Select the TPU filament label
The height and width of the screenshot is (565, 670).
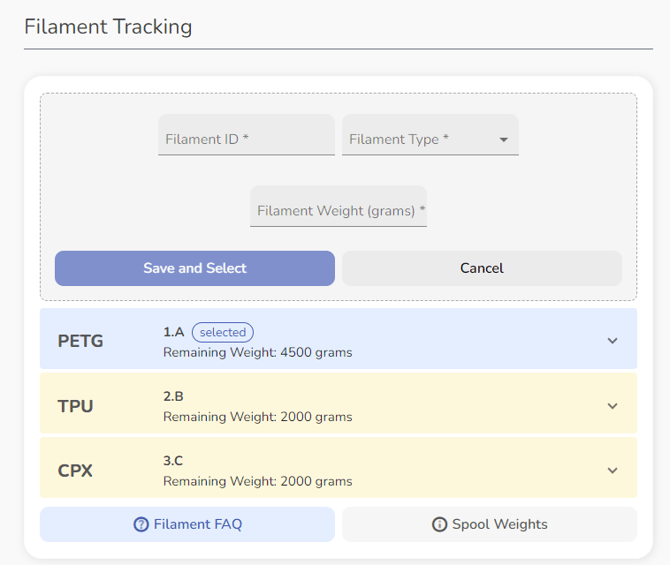[76, 406]
